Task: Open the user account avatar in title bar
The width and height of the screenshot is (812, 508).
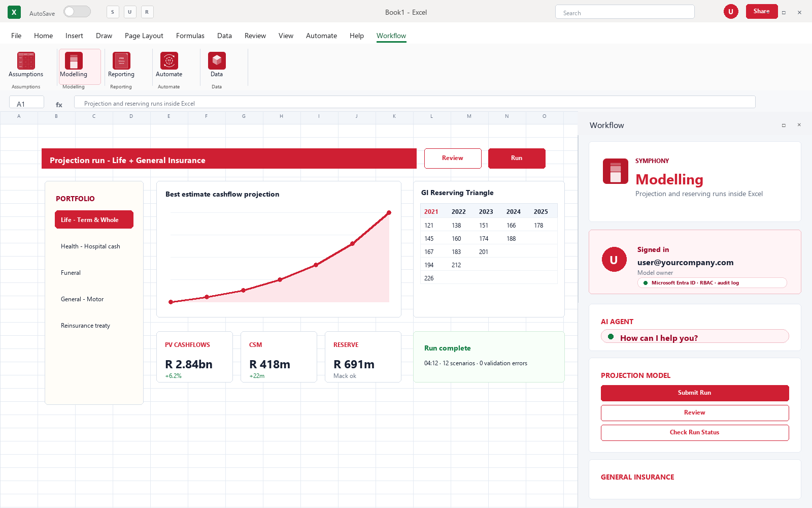Action: tap(731, 12)
